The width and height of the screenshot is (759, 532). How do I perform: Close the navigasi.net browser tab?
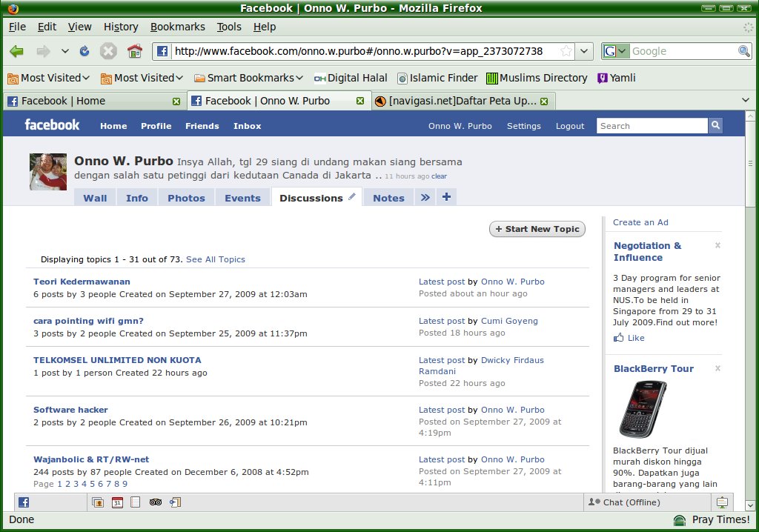(x=544, y=101)
